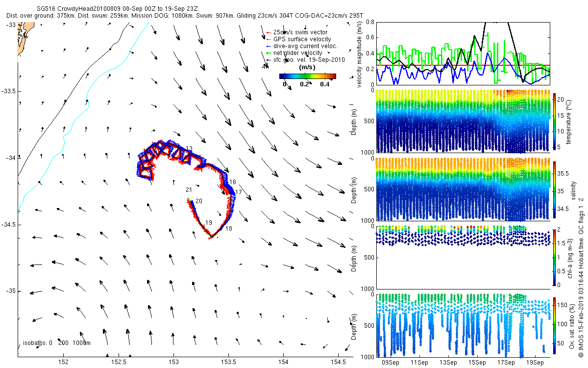This screenshot has height=368, width=588.
Task: Click track day label '20' on the map
Action: coord(199,201)
